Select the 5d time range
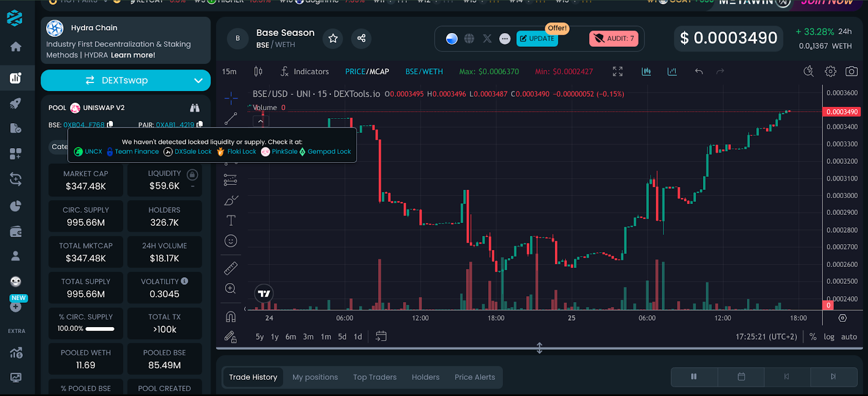 [x=342, y=337]
